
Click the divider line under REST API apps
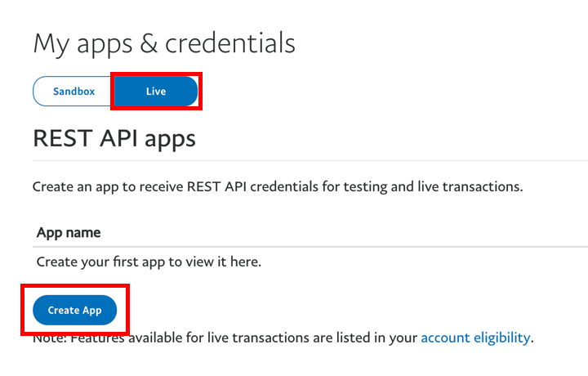310,160
